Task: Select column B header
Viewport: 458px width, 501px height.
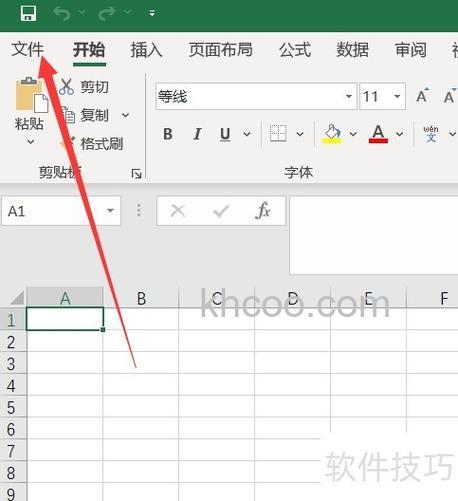Action: tap(141, 298)
